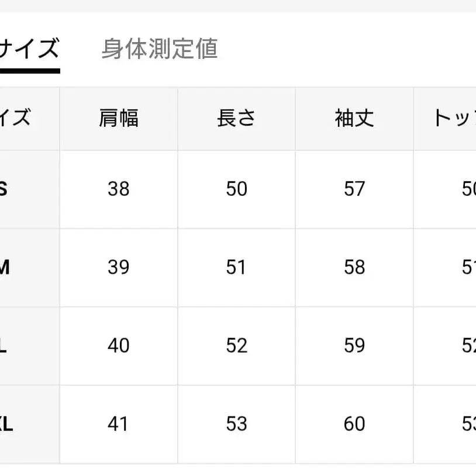Click the 肩幅 value 38 for size S
Screen dimensions: 476x476
118,189
